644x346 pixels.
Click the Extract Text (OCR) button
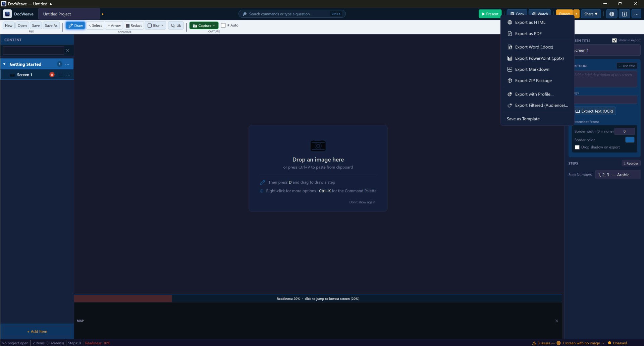click(594, 111)
